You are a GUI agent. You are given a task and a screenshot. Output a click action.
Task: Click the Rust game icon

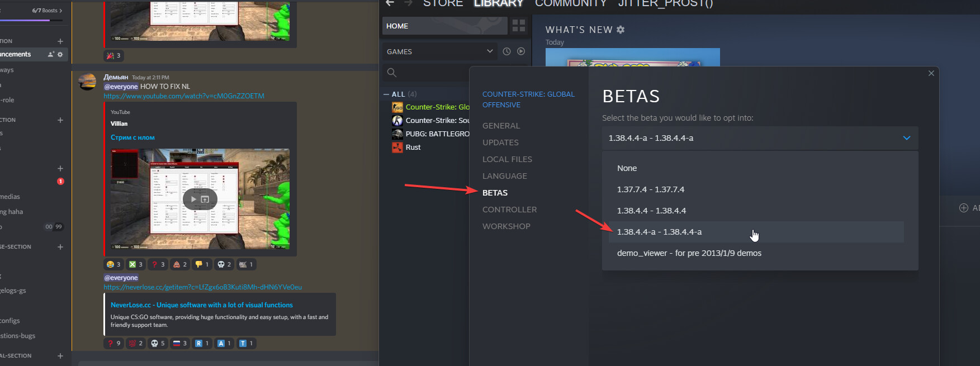(x=397, y=148)
